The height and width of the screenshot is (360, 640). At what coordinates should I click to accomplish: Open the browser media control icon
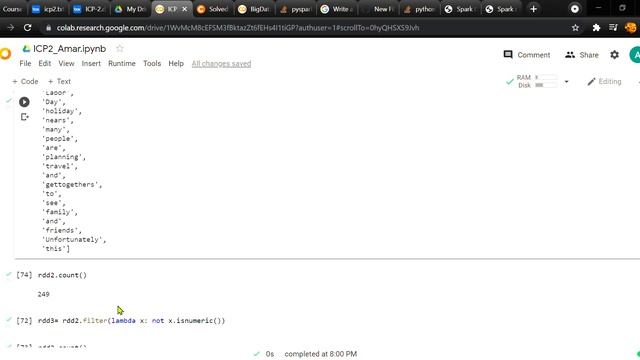click(613, 28)
